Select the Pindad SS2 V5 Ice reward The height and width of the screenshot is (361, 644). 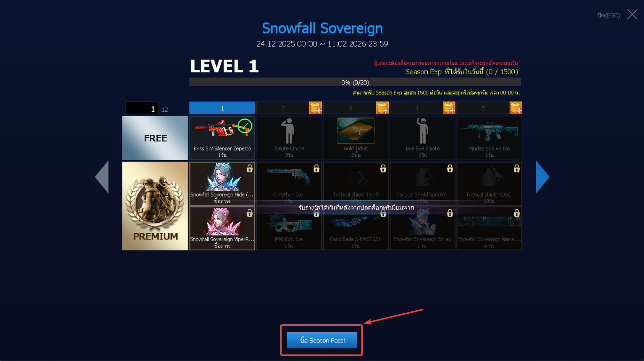(489, 138)
